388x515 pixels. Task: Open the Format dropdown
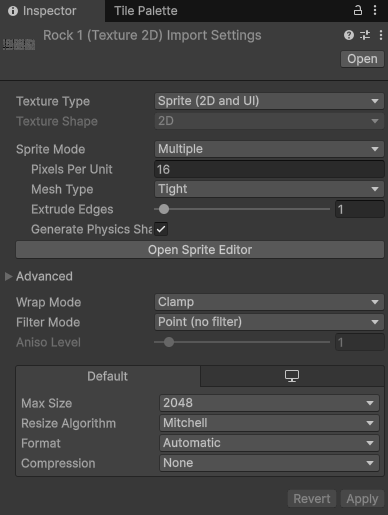coord(269,443)
